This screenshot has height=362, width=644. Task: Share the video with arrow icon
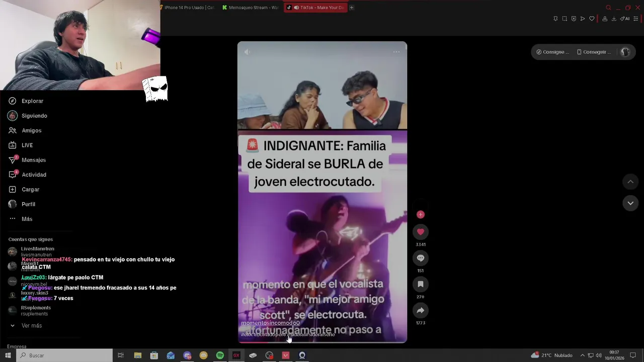(x=421, y=310)
